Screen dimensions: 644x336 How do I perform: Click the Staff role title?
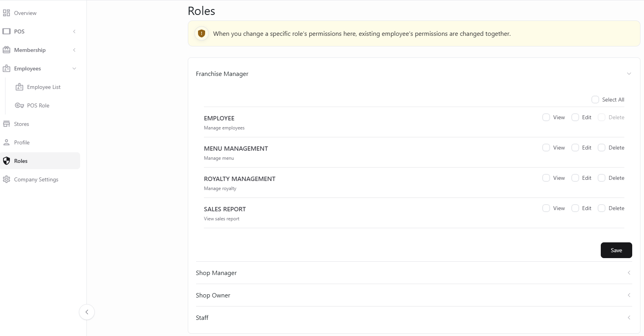point(202,318)
